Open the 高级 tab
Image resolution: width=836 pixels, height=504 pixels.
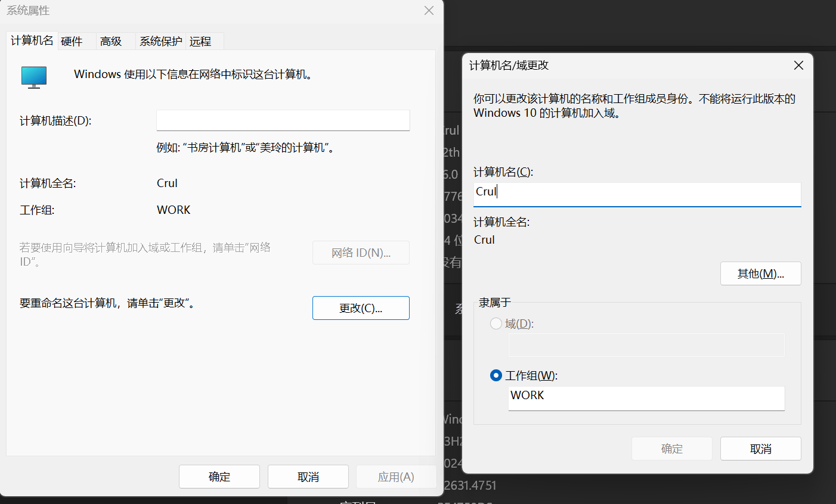coord(110,41)
